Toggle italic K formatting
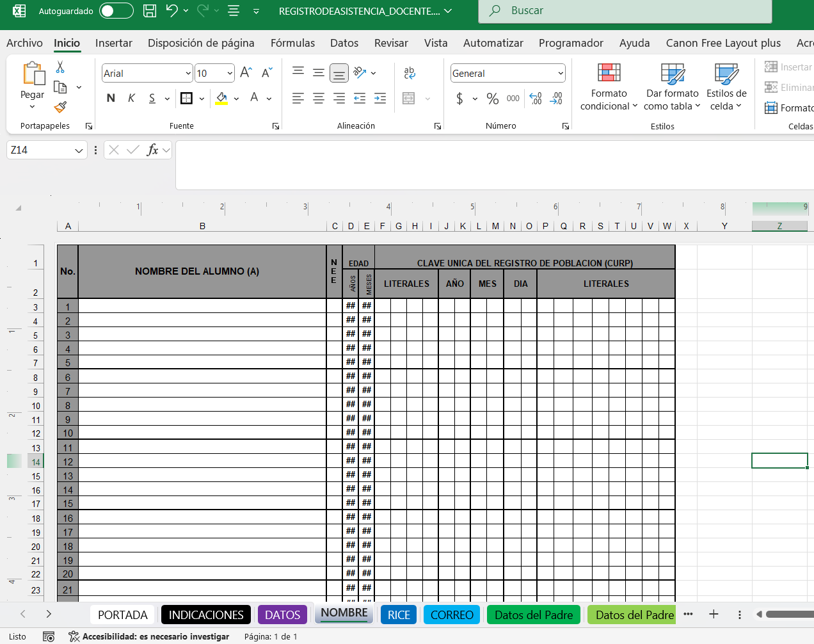 coord(131,98)
